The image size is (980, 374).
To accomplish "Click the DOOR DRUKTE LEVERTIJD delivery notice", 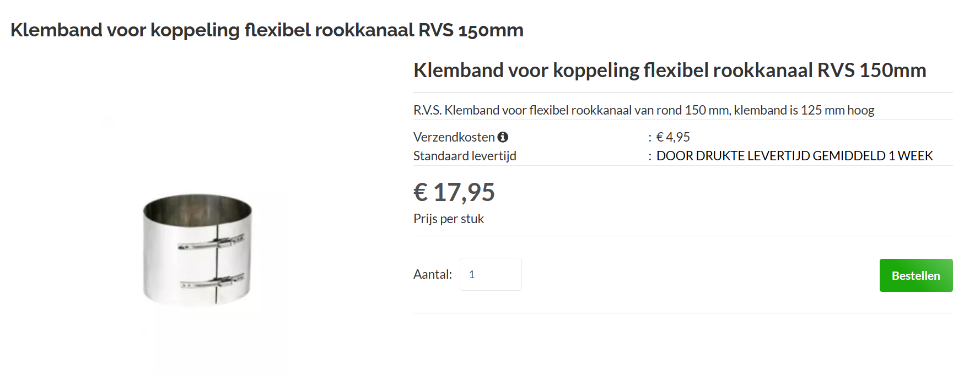I will [794, 156].
